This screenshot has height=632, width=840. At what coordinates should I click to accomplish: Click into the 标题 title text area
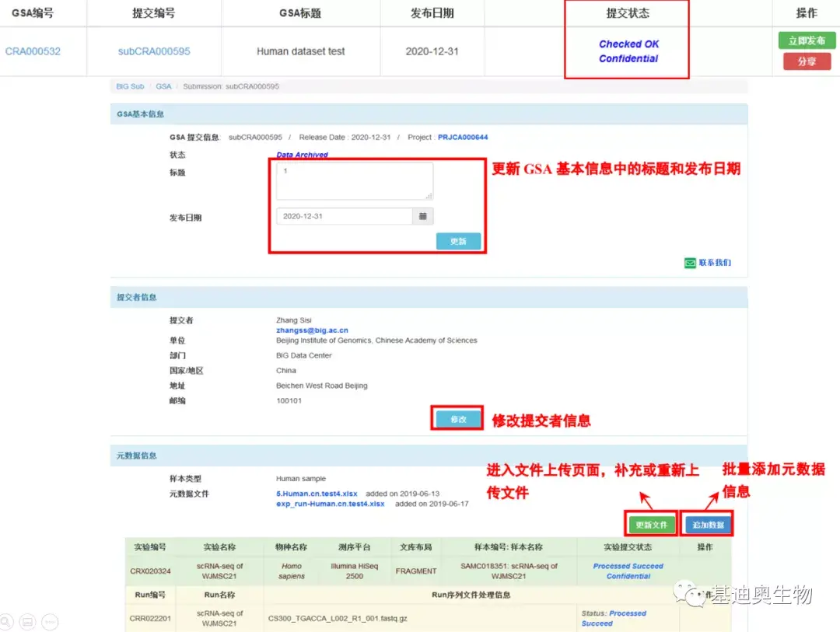click(x=354, y=180)
